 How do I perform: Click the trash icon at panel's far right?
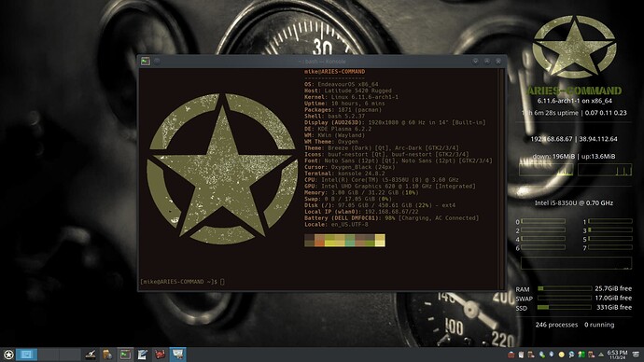click(636, 355)
